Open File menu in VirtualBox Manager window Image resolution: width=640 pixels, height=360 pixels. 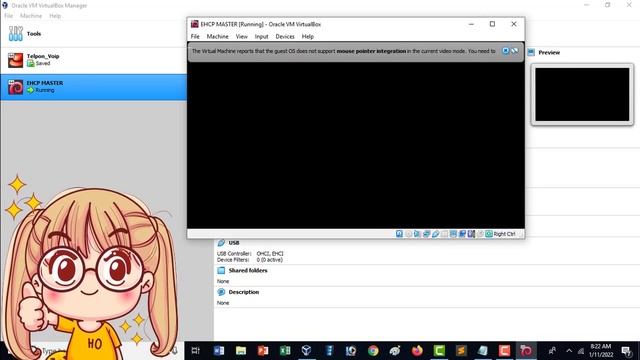(x=9, y=16)
